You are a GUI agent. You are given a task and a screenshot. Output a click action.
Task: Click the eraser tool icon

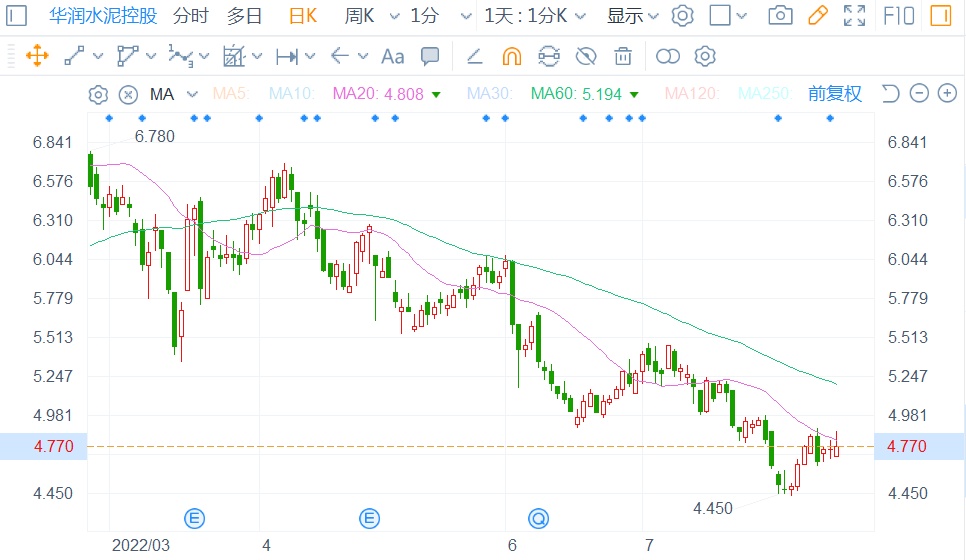tap(475, 56)
